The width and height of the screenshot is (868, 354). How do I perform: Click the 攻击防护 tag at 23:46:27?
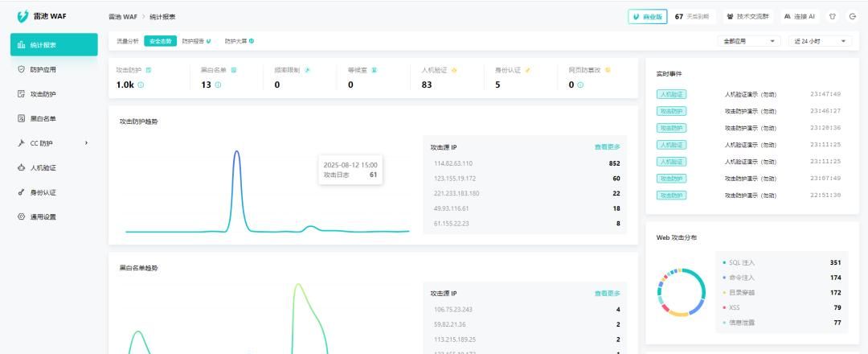[671, 111]
